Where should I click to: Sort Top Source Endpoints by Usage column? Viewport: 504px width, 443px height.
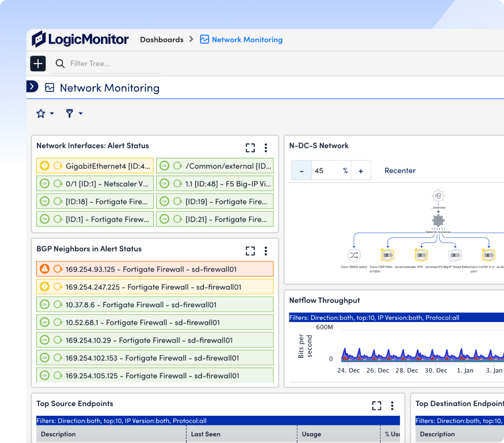[339, 434]
